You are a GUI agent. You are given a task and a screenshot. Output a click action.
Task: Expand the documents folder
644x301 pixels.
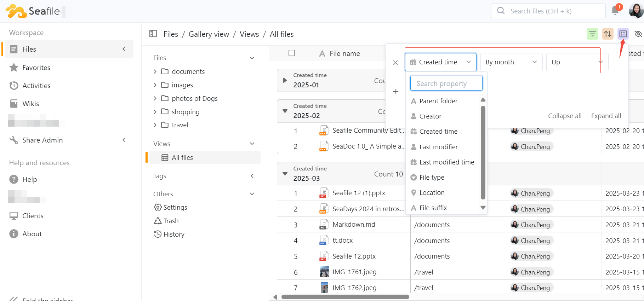(x=155, y=71)
